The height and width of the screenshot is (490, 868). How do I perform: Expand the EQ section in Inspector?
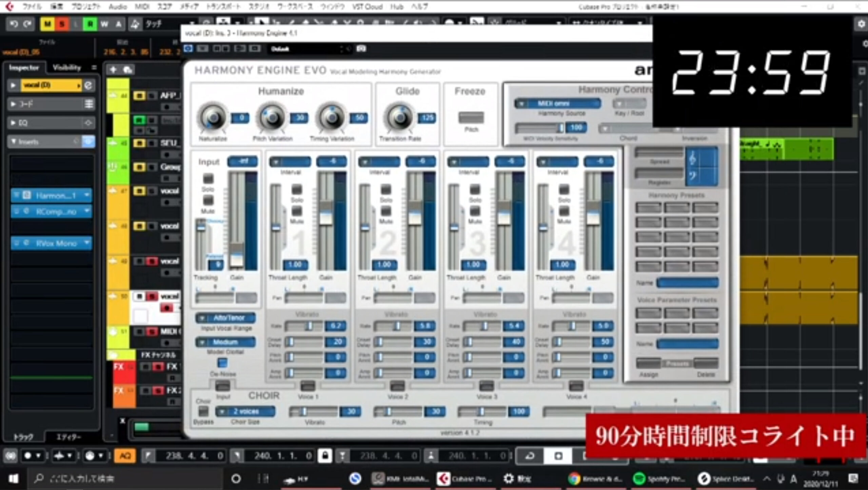pos(13,123)
